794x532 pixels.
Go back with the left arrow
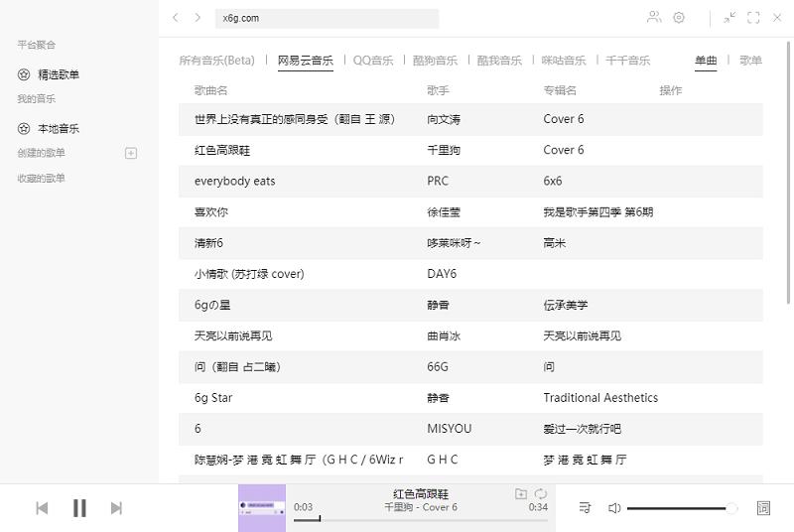(x=176, y=18)
